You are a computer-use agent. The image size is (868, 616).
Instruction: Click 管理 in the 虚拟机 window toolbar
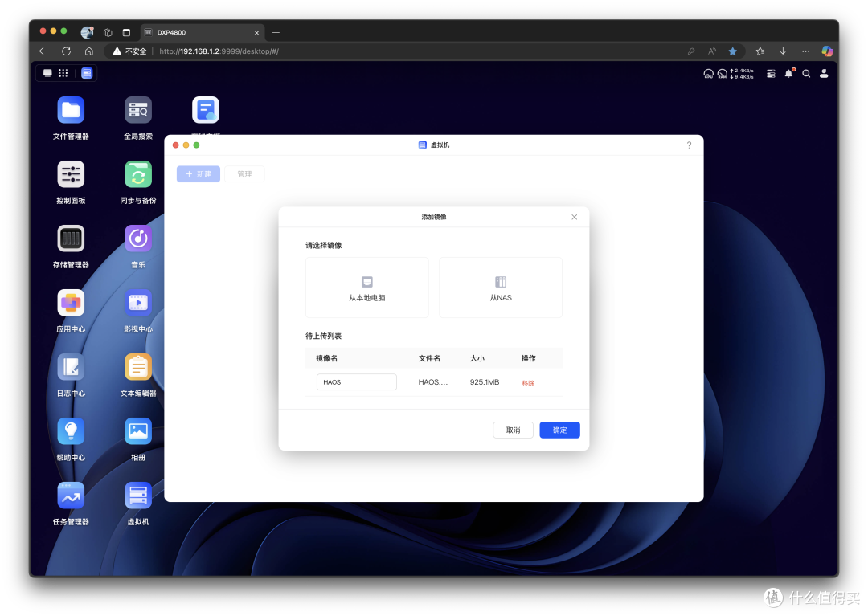[x=244, y=174]
